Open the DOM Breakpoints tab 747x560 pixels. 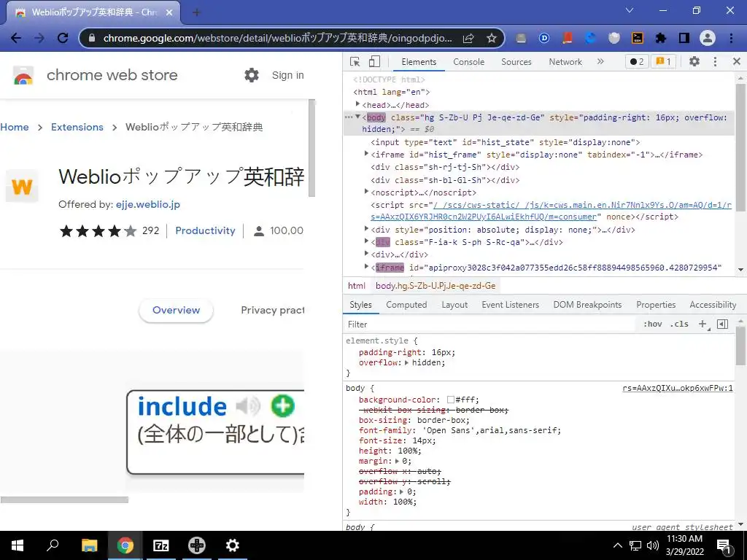pyautogui.click(x=587, y=305)
